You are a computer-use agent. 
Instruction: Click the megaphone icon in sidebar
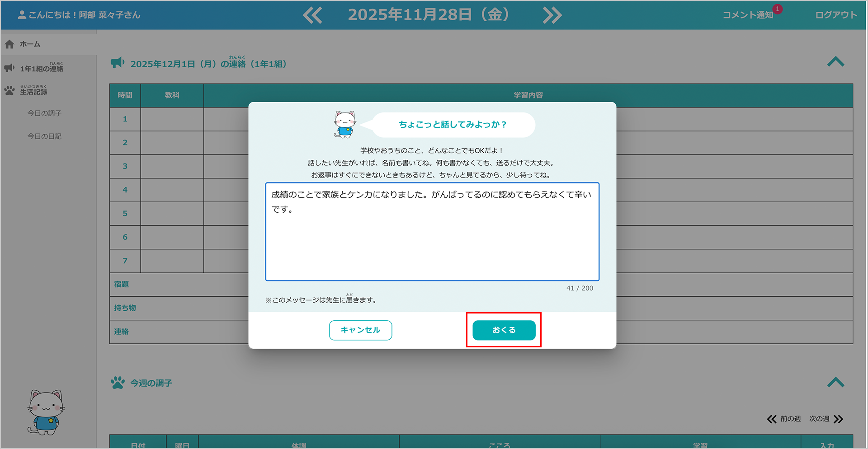click(9, 68)
